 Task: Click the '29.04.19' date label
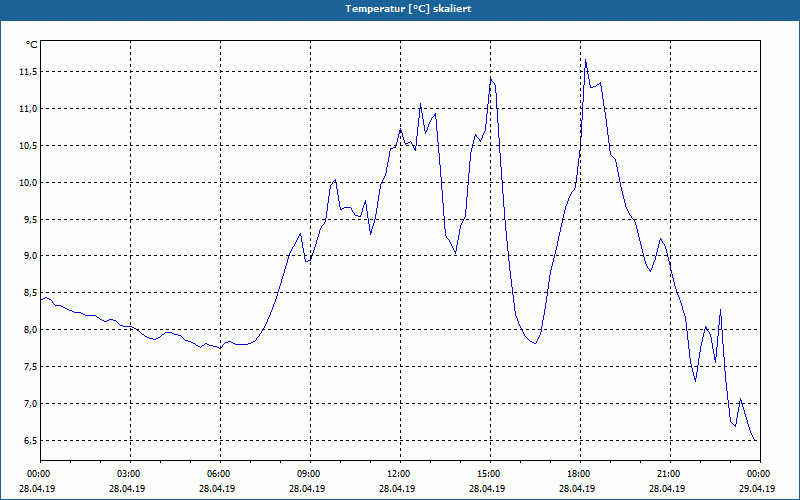[757, 488]
